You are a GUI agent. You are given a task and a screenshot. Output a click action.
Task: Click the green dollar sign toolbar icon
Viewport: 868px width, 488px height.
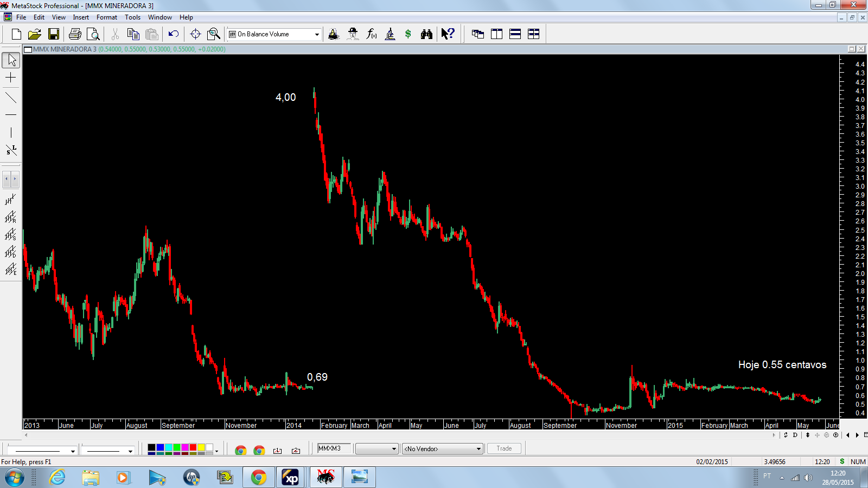click(408, 34)
